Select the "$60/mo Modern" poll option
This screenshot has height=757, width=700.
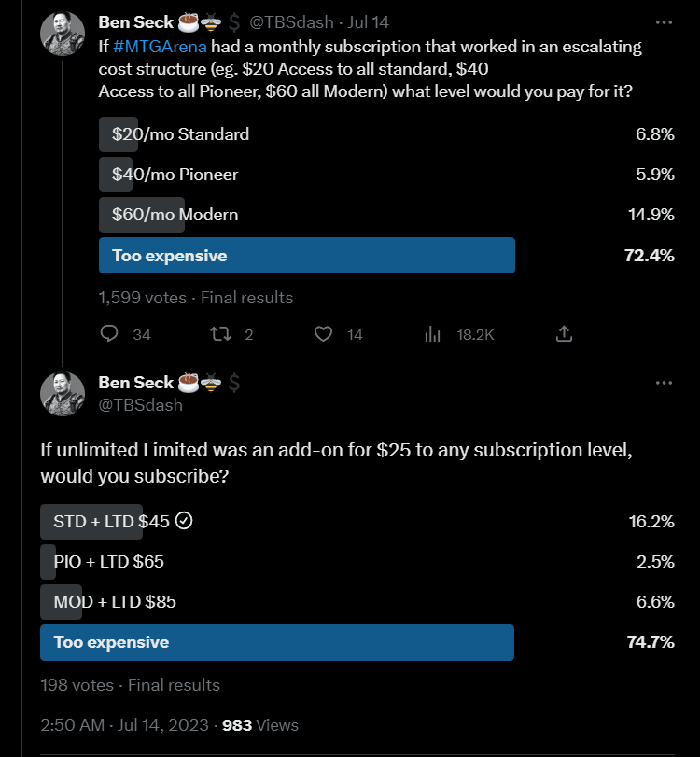175,215
